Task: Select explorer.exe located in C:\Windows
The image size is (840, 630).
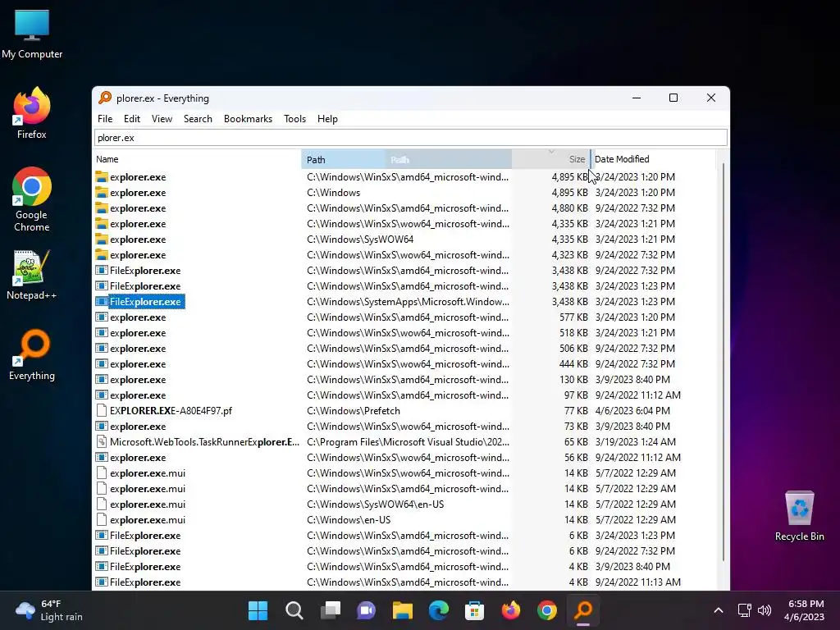Action: 138,192
